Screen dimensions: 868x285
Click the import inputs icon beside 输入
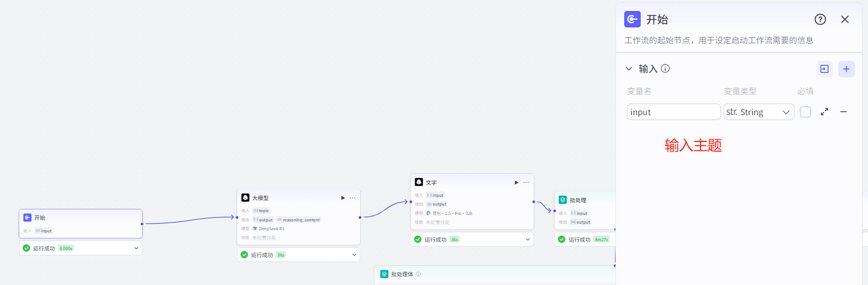tap(824, 69)
